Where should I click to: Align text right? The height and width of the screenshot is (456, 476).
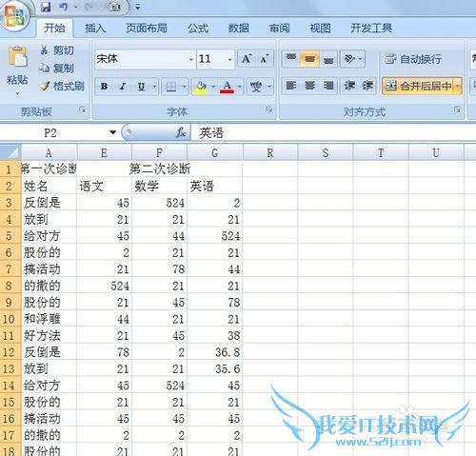(x=328, y=86)
